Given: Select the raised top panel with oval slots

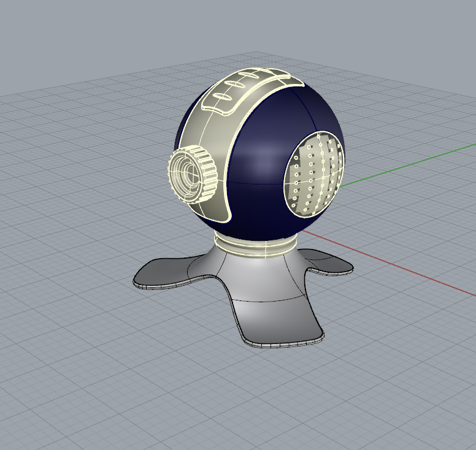Looking at the screenshot, I should 247,90.
